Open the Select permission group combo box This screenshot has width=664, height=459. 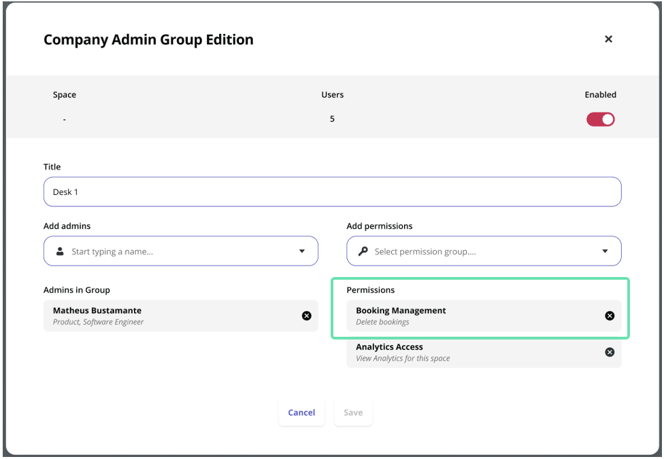484,251
